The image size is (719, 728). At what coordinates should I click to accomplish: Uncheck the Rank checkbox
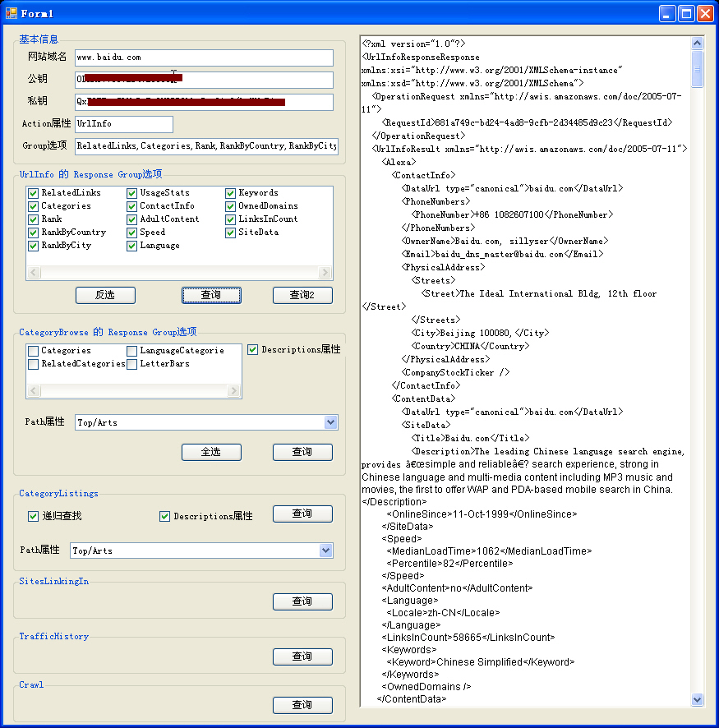(33, 219)
